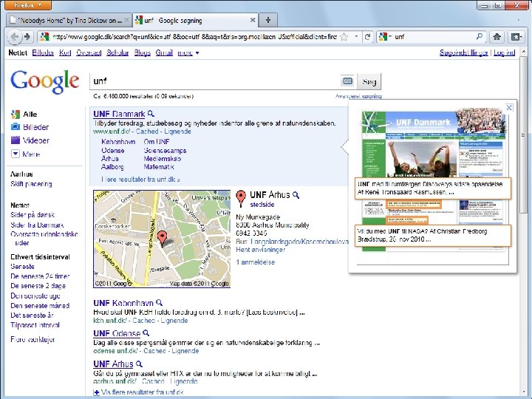
Task: Click the map thumbnail of Aarhus
Action: tap(162, 239)
